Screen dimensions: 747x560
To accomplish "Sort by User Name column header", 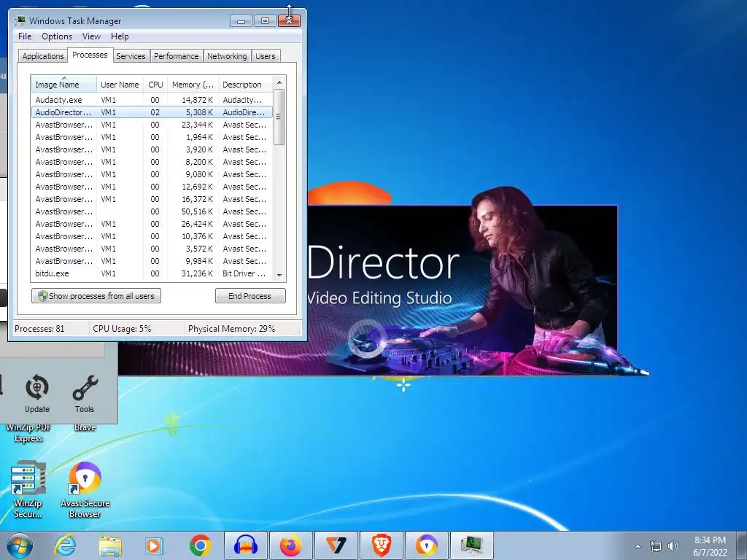I will pyautogui.click(x=120, y=85).
